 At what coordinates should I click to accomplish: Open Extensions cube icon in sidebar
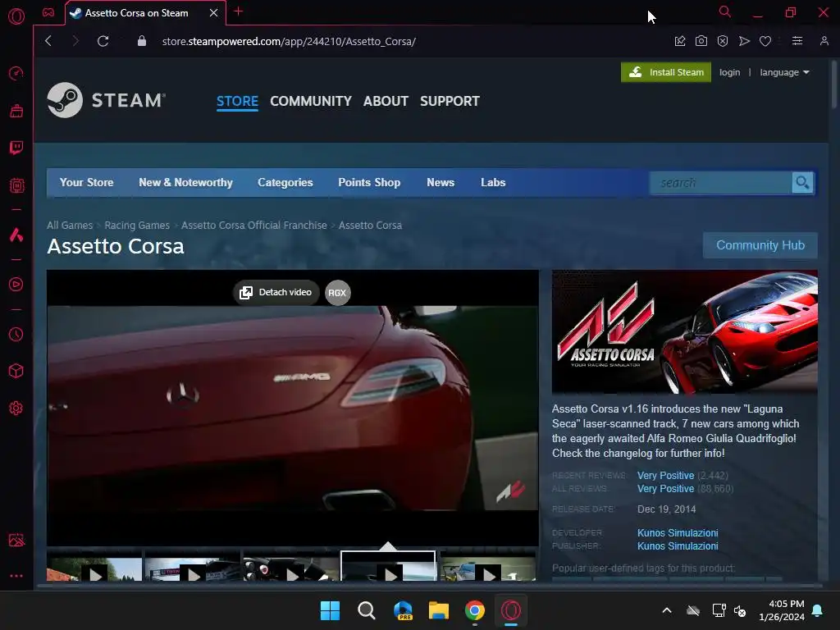click(x=16, y=371)
